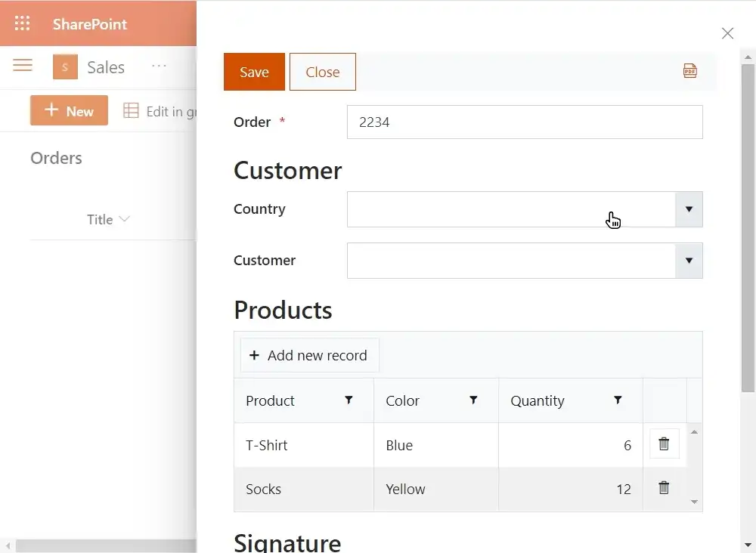Filter the Product column

(349, 400)
